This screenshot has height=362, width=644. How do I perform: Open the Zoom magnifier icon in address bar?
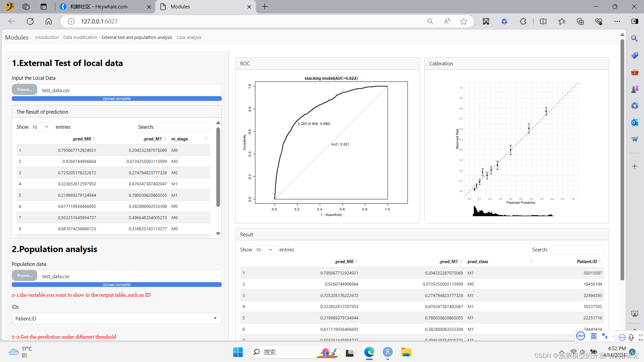[x=430, y=21]
